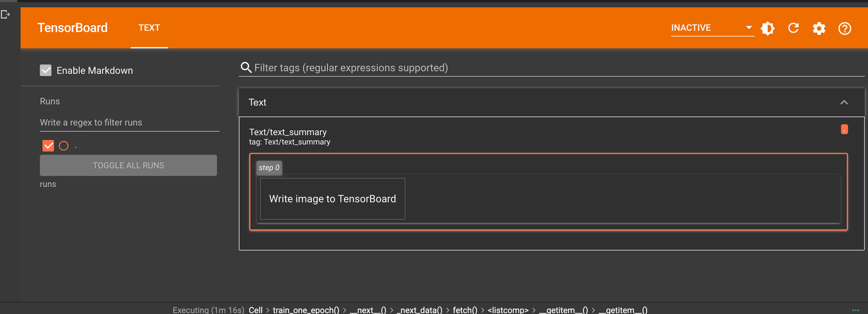This screenshot has width=868, height=314.
Task: Click the search magnifier icon beside the tag filter
Action: [246, 68]
